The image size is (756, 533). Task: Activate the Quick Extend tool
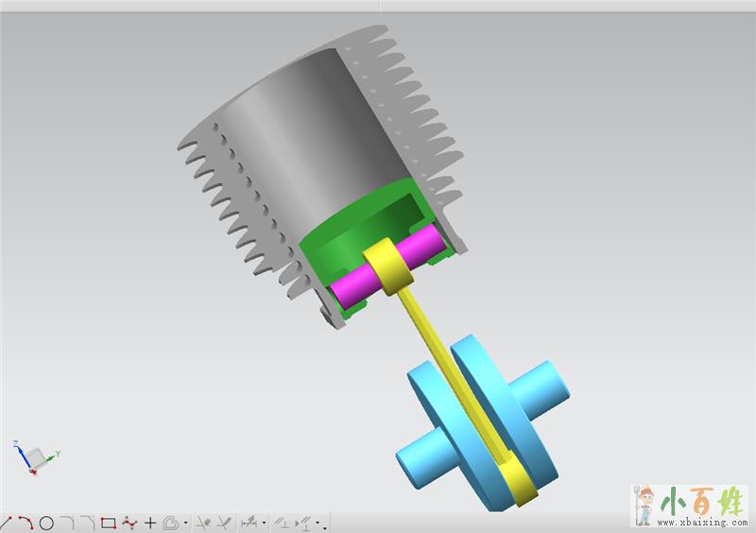[224, 523]
